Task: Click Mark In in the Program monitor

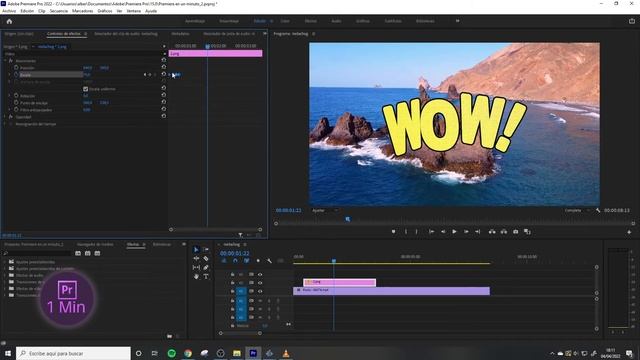Action: tap(406, 231)
